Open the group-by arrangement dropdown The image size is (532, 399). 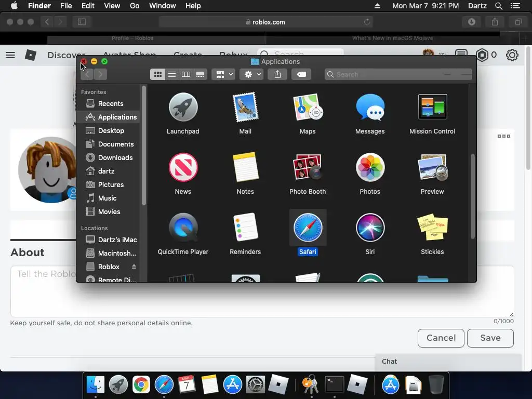[x=223, y=74]
